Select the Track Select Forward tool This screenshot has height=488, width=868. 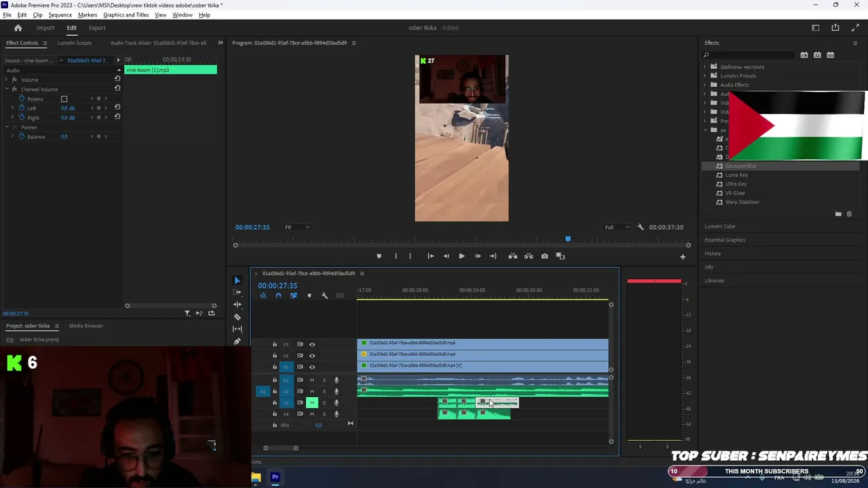[x=237, y=292]
